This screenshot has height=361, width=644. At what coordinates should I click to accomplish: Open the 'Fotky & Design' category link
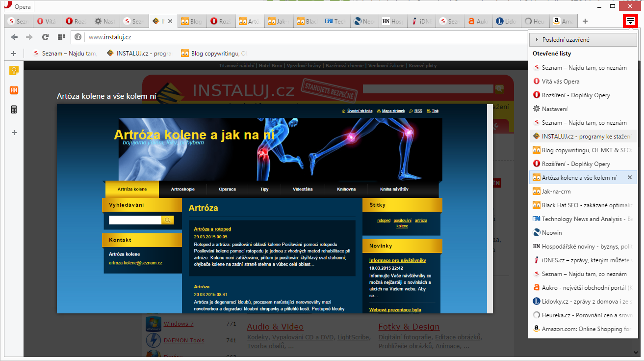tap(409, 327)
